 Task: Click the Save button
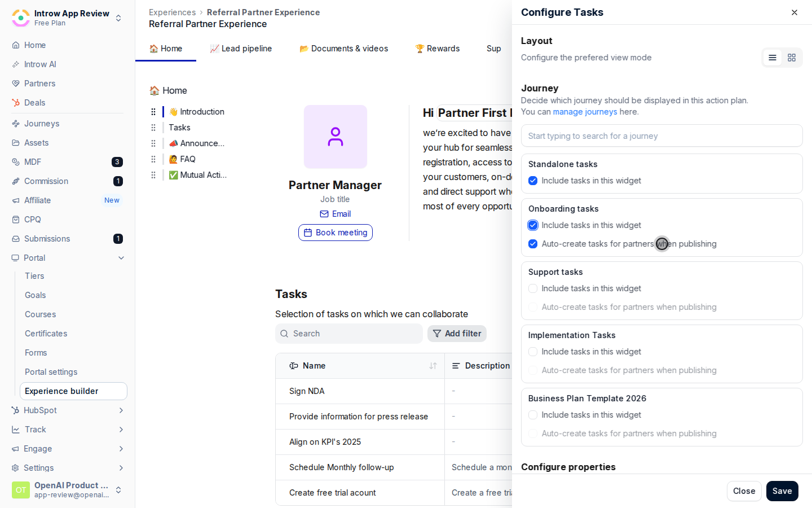coord(782,491)
